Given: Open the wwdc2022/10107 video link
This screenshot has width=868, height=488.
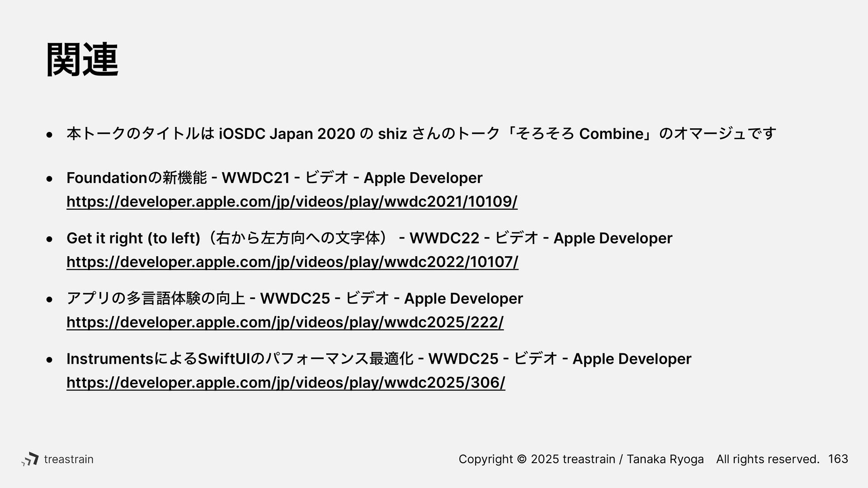Looking at the screenshot, I should tap(292, 262).
